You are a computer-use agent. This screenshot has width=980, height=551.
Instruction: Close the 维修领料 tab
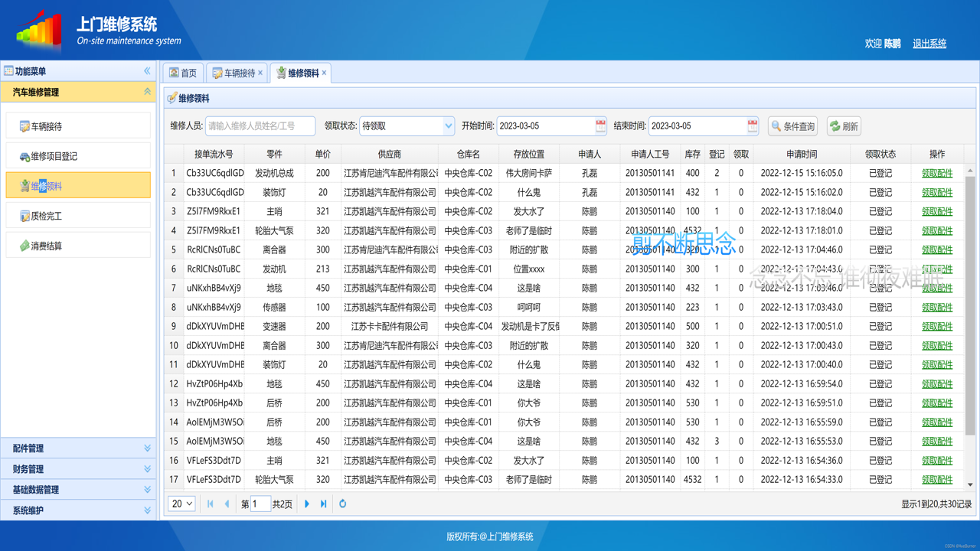[x=324, y=73]
